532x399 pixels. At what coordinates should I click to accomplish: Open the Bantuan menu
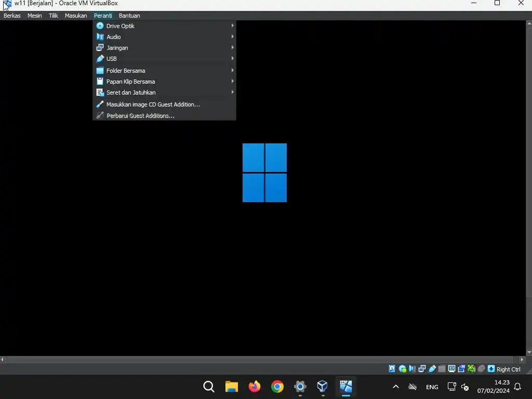(129, 16)
